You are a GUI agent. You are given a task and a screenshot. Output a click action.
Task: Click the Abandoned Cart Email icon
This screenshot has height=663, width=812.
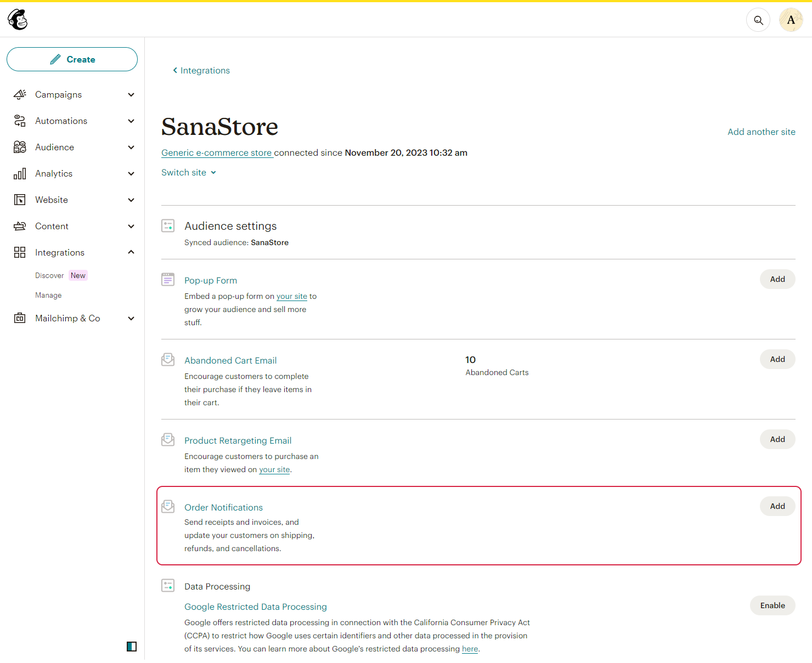[168, 359]
